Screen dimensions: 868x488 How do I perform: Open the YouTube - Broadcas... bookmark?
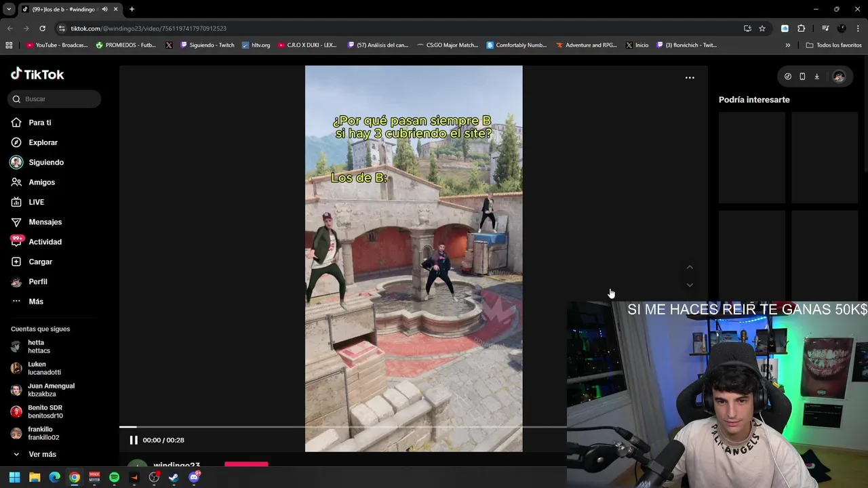click(57, 45)
